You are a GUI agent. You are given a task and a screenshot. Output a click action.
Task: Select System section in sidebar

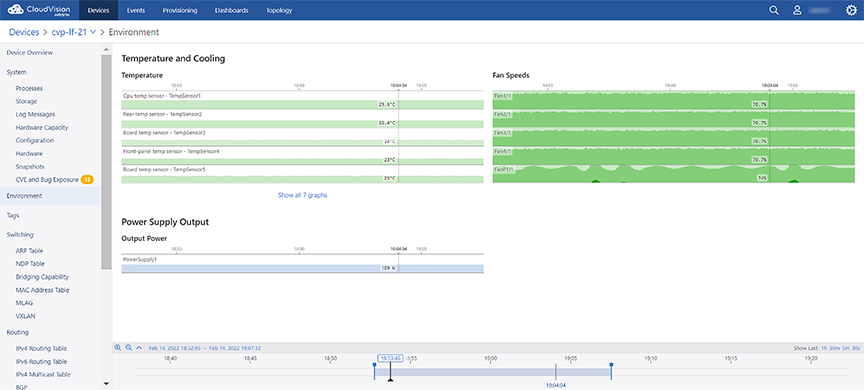[x=17, y=72]
